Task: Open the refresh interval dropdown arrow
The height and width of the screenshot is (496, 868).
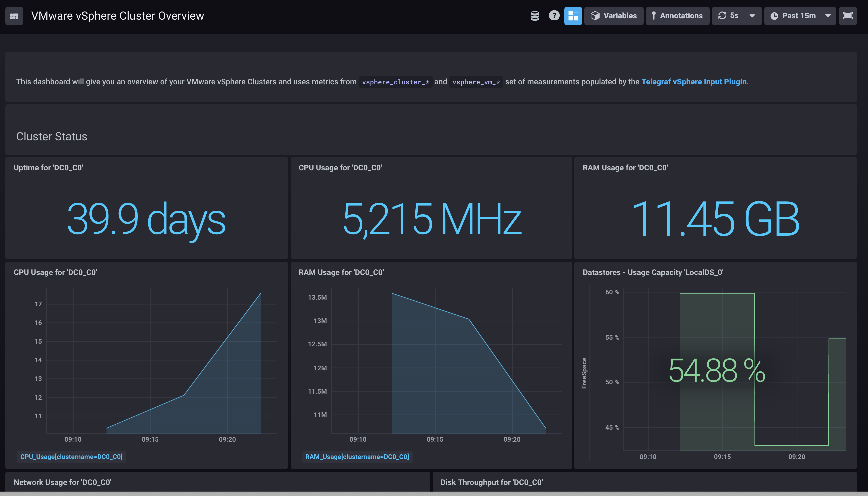Action: pyautogui.click(x=752, y=16)
